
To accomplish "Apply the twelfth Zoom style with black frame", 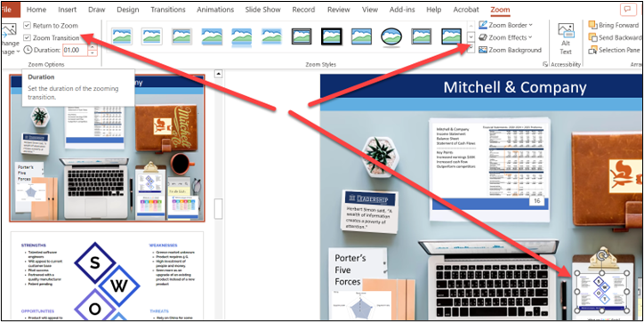I will (x=451, y=36).
